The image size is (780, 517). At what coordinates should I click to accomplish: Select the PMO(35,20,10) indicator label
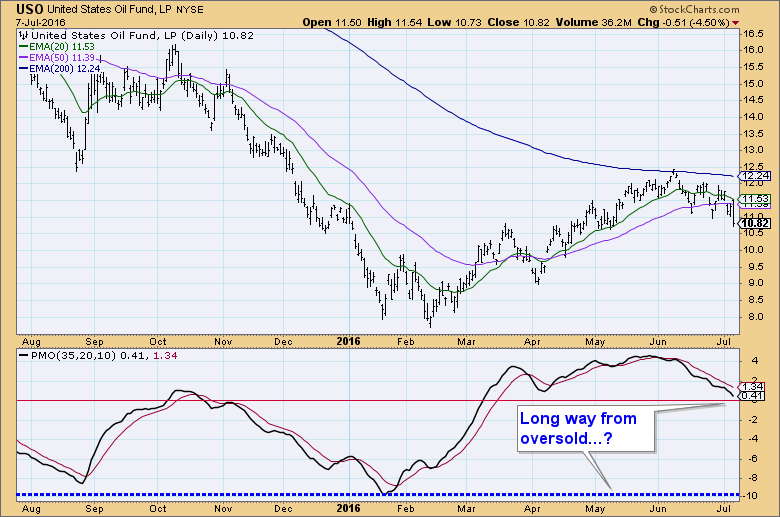click(60, 357)
